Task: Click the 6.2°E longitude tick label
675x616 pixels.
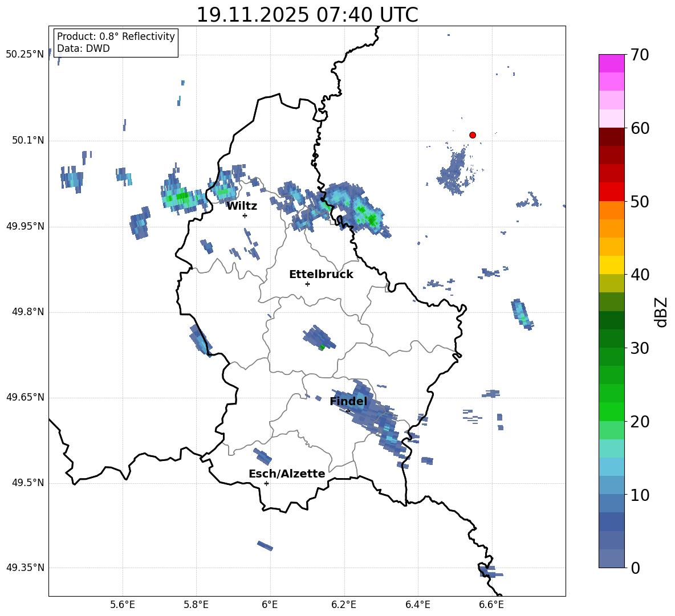Action: [344, 605]
